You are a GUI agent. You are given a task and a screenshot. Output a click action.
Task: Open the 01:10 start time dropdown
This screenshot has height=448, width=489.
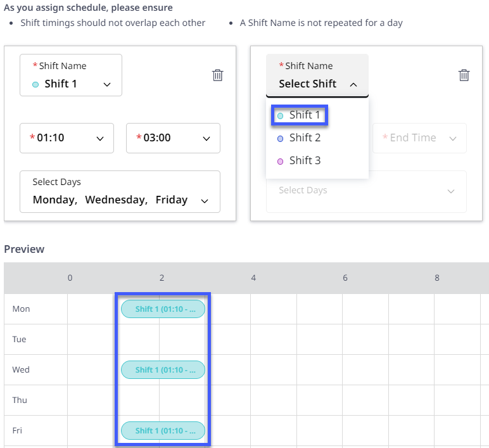(x=67, y=138)
